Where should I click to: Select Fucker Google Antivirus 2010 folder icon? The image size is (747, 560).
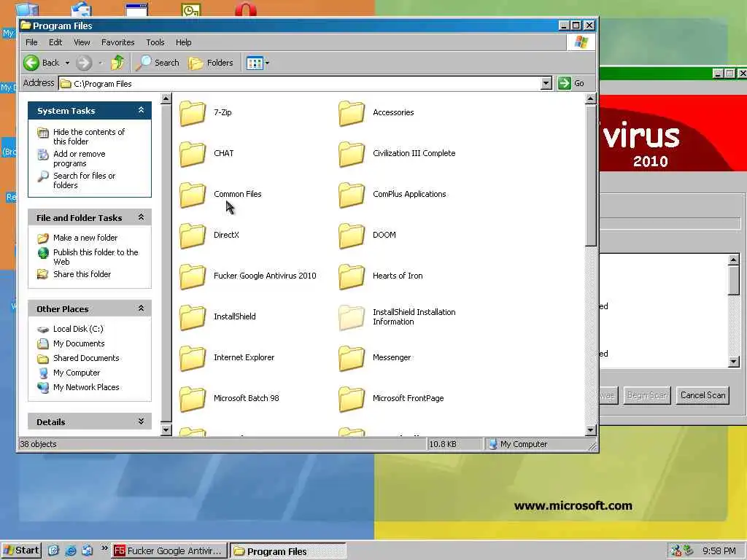(193, 276)
